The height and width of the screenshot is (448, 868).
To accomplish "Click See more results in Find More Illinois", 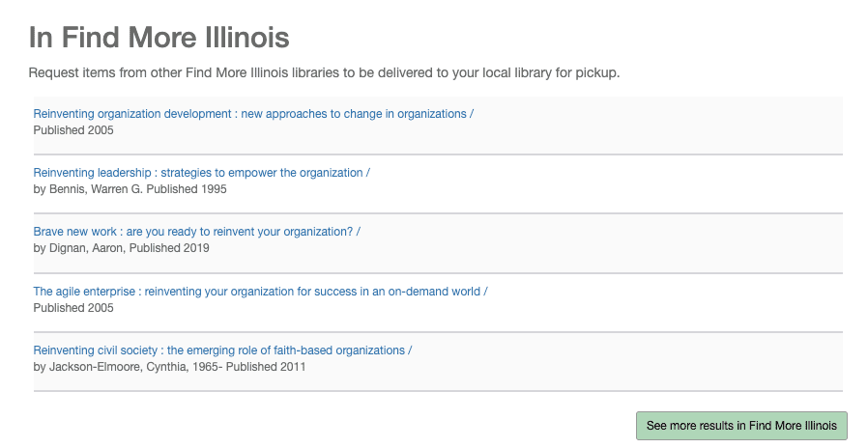I will tap(741, 426).
